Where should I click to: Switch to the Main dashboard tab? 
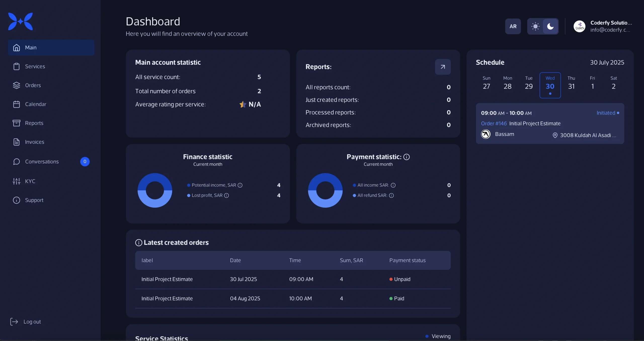point(30,47)
